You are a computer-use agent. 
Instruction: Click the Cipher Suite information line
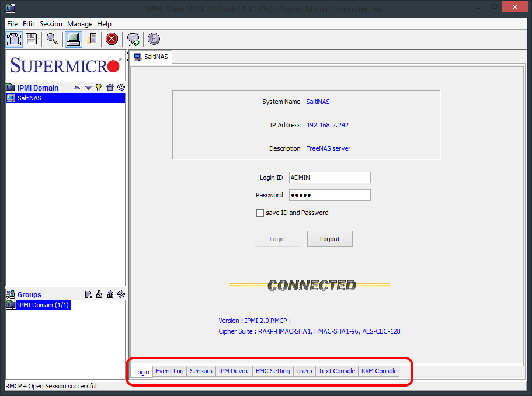click(310, 331)
